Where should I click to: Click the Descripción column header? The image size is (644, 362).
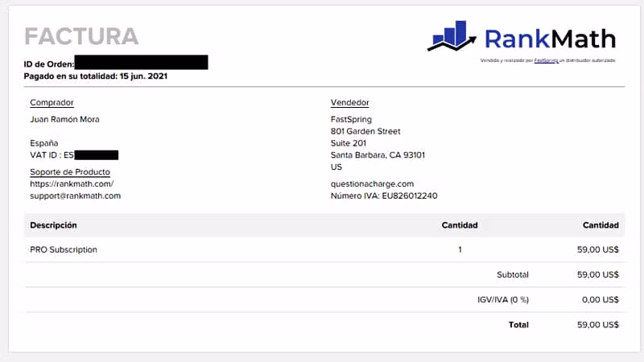tap(53, 225)
